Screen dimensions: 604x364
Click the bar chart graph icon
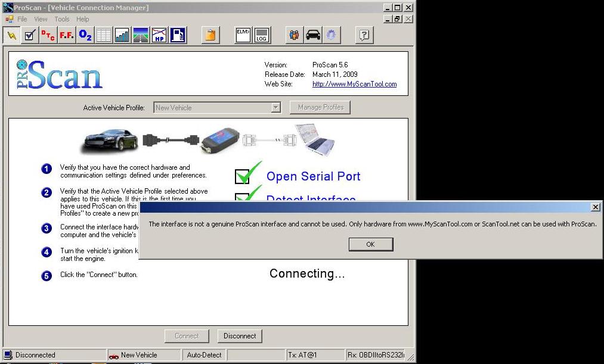click(x=122, y=35)
